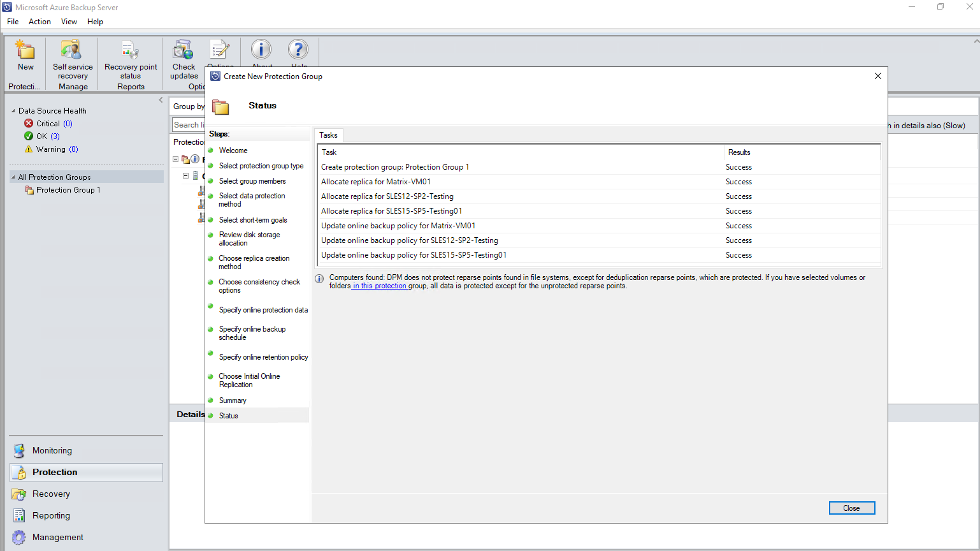The width and height of the screenshot is (980, 551).
Task: Click 'Specify online backup schedule' step
Action: coord(252,333)
